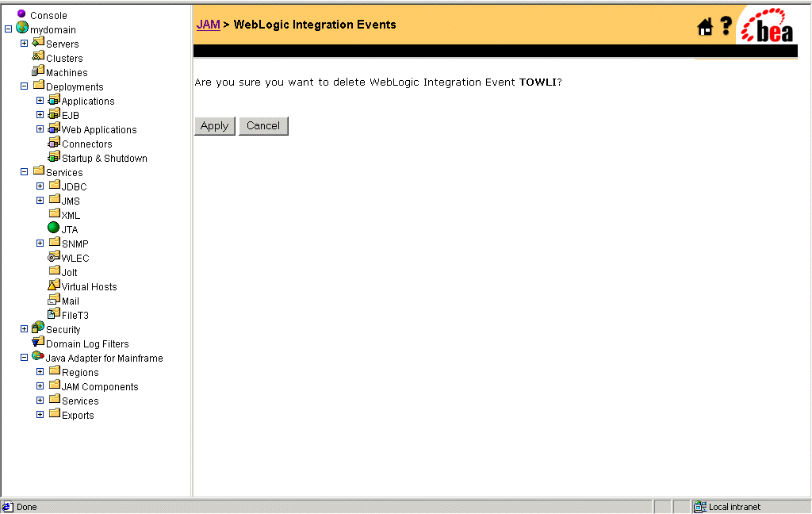Click the Mail node icon
This screenshot has height=514, width=812.
click(x=55, y=299)
